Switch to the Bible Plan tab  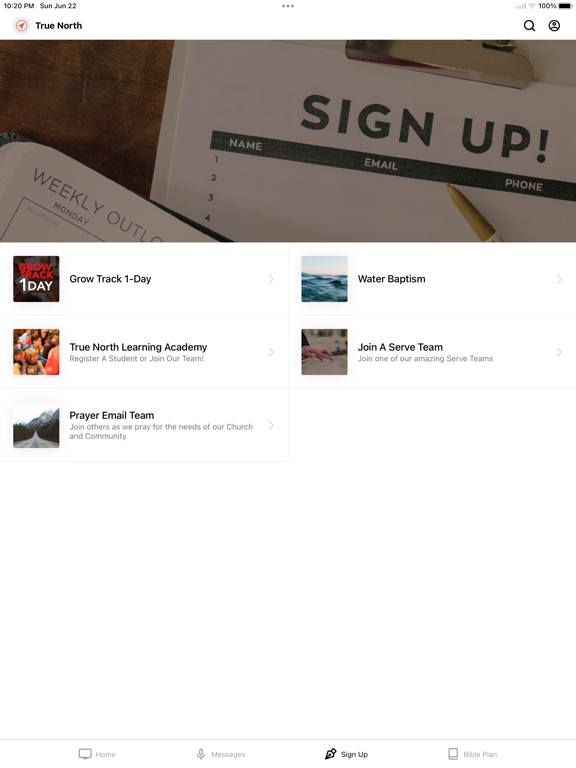pyautogui.click(x=472, y=754)
